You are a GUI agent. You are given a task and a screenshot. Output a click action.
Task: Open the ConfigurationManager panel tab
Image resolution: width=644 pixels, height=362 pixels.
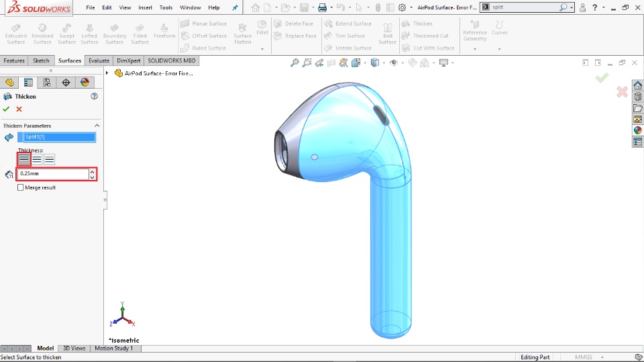pyautogui.click(x=47, y=83)
